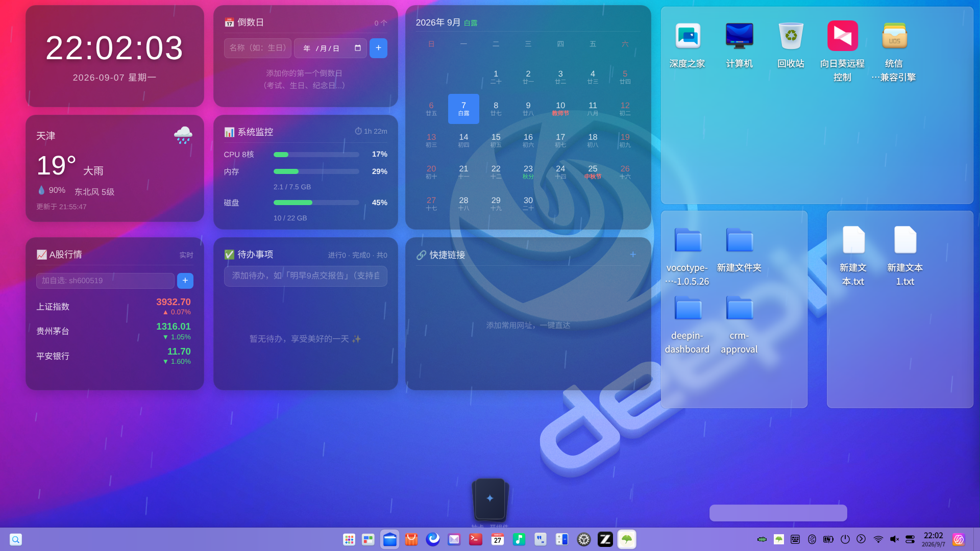Add a countdown with the plus button
Screen dimensions: 980x551
378,48
